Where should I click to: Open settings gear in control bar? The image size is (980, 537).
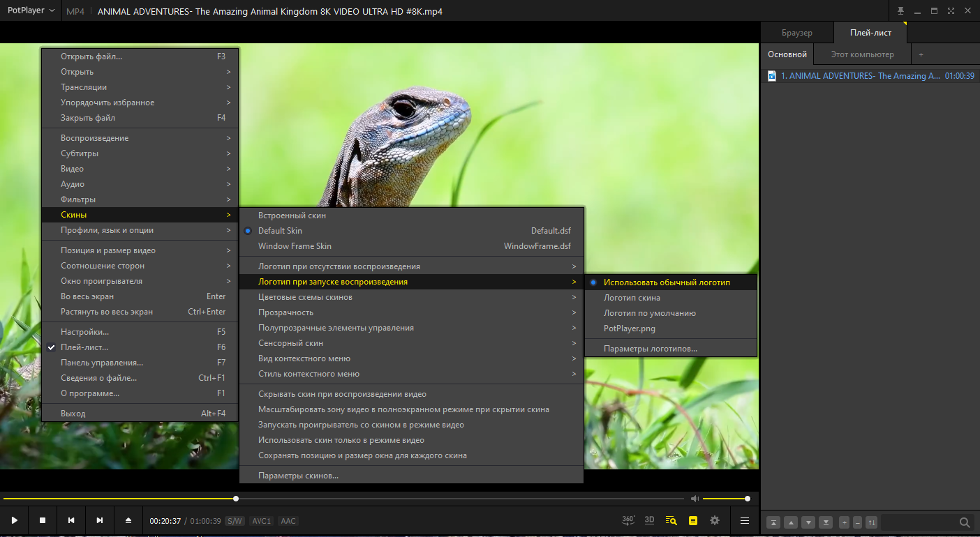[715, 520]
